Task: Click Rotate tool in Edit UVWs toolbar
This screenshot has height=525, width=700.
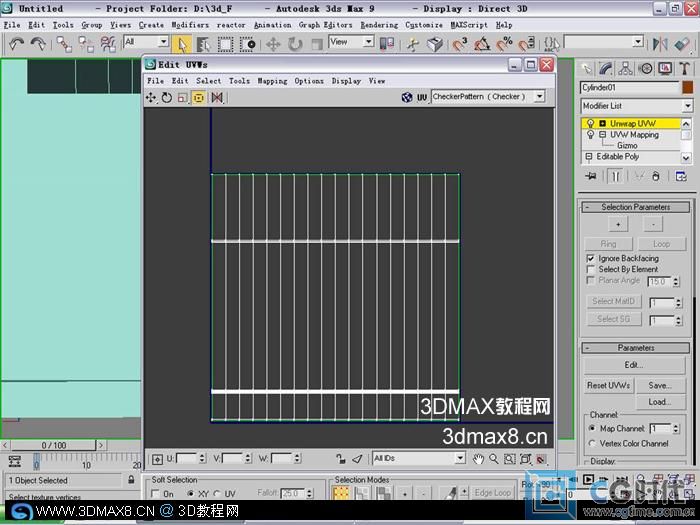Action: tap(167, 97)
